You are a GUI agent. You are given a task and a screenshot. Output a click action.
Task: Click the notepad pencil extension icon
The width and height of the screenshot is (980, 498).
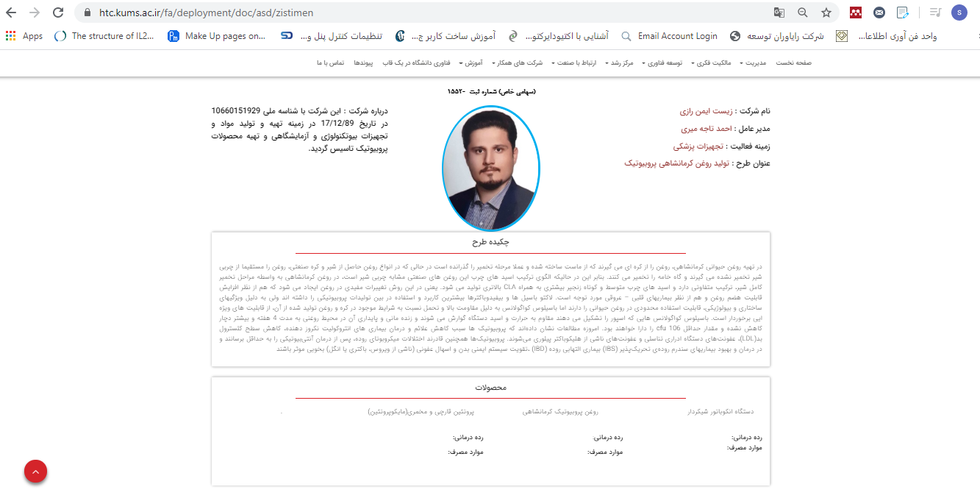(903, 13)
